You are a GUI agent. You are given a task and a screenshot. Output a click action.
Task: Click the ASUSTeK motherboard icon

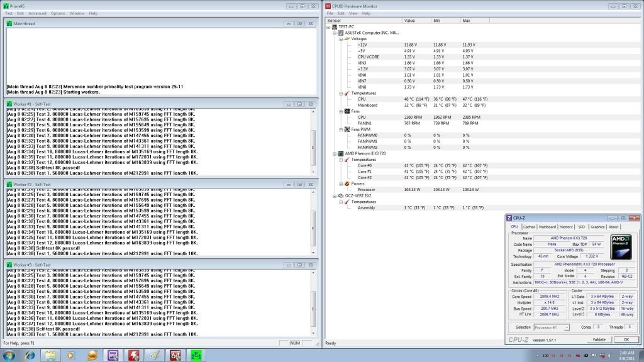(x=340, y=33)
